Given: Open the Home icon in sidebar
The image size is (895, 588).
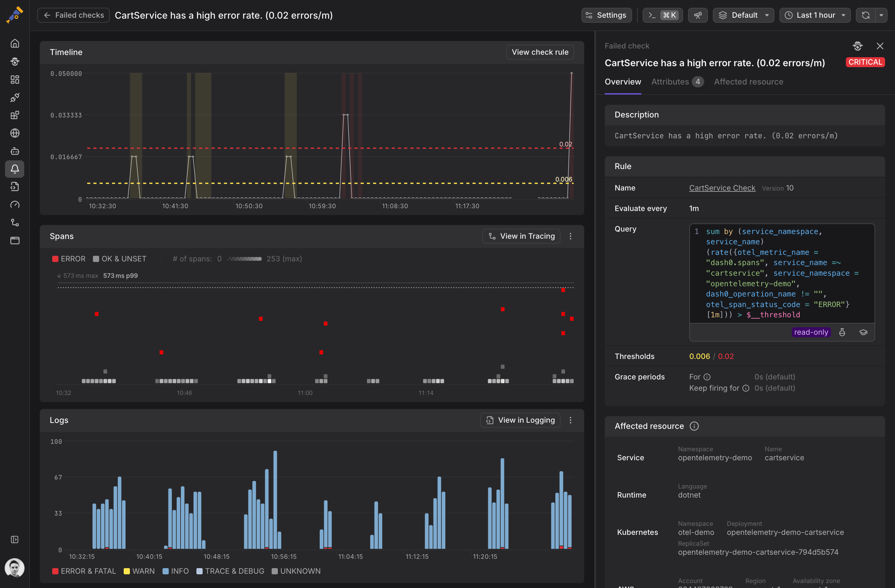Looking at the screenshot, I should coord(15,44).
